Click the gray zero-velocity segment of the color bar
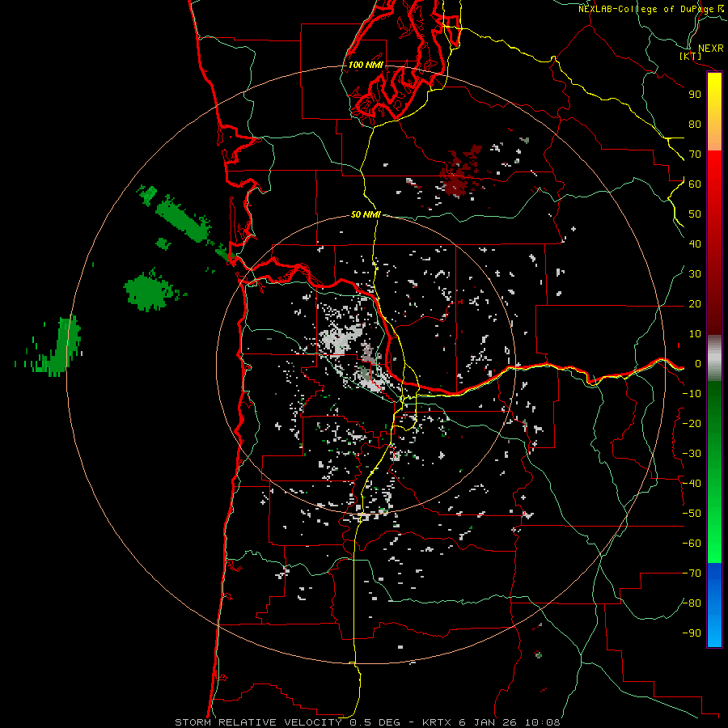 click(714, 358)
